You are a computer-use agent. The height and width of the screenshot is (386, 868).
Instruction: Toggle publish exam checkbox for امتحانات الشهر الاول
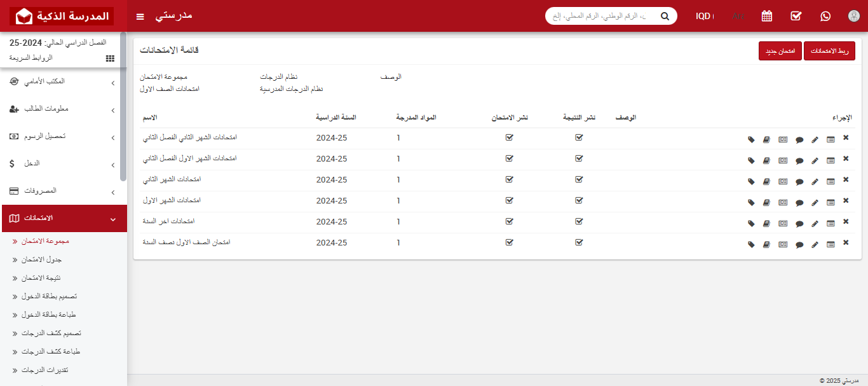(x=509, y=200)
